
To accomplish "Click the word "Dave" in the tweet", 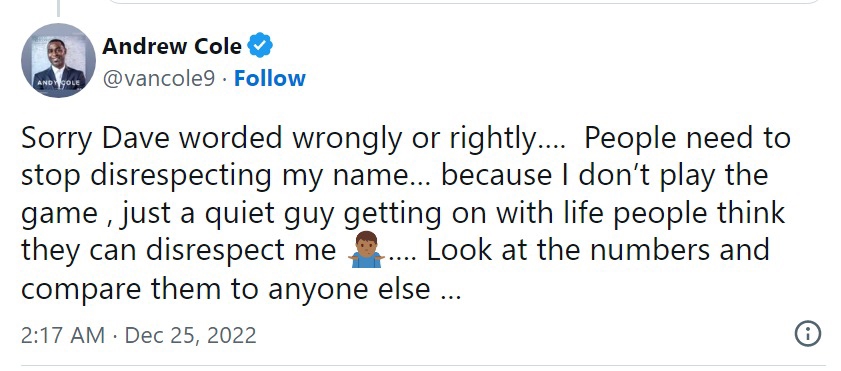I will point(136,138).
